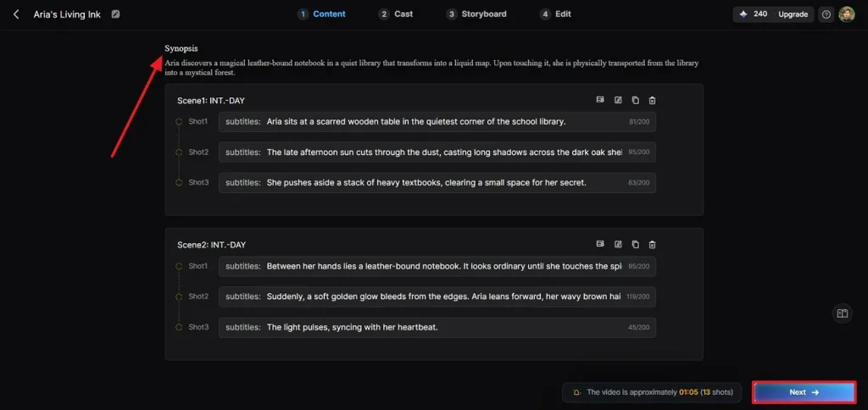Viewport: 868px width, 410px height.
Task: Click the synopsis paragraph about Aria
Action: coord(431,68)
